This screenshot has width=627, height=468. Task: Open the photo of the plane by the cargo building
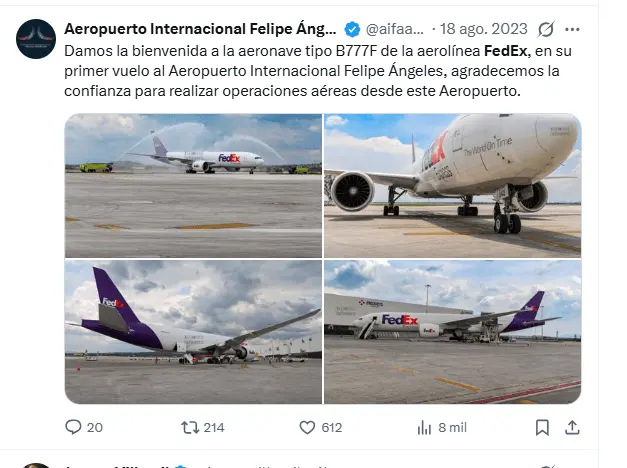[452, 332]
